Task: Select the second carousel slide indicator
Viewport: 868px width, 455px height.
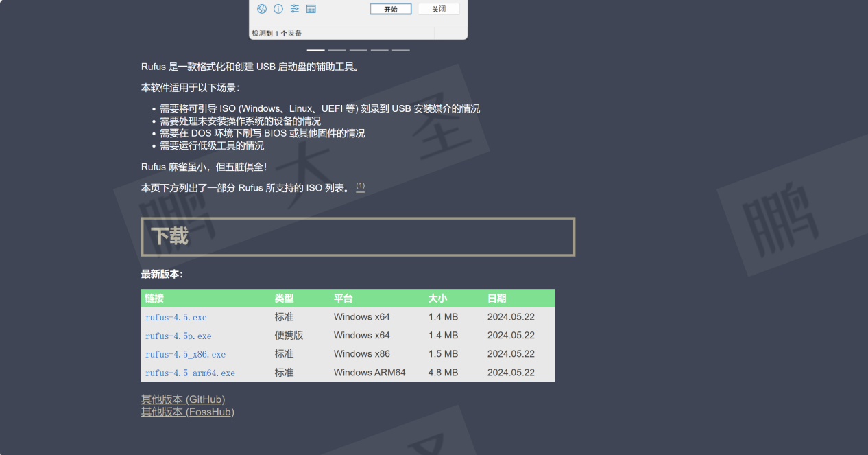Action: click(337, 50)
